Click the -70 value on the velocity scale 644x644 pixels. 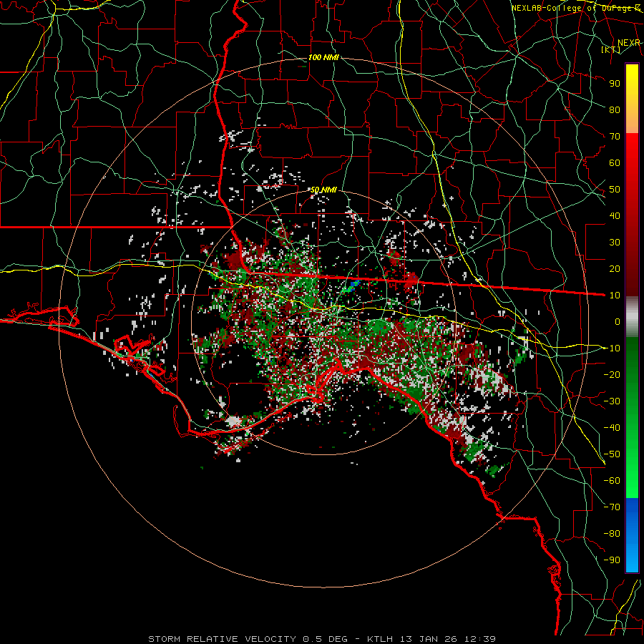tap(612, 507)
